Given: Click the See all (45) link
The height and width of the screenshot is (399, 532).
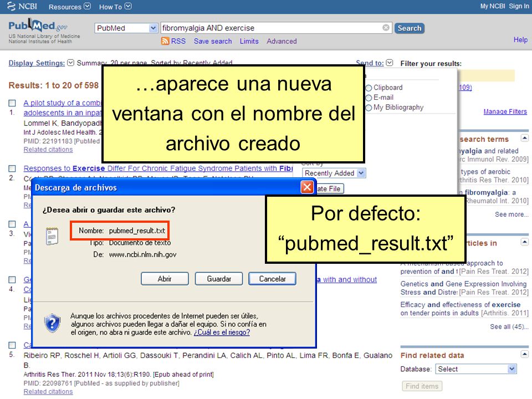Looking at the screenshot, I should [x=509, y=327].
